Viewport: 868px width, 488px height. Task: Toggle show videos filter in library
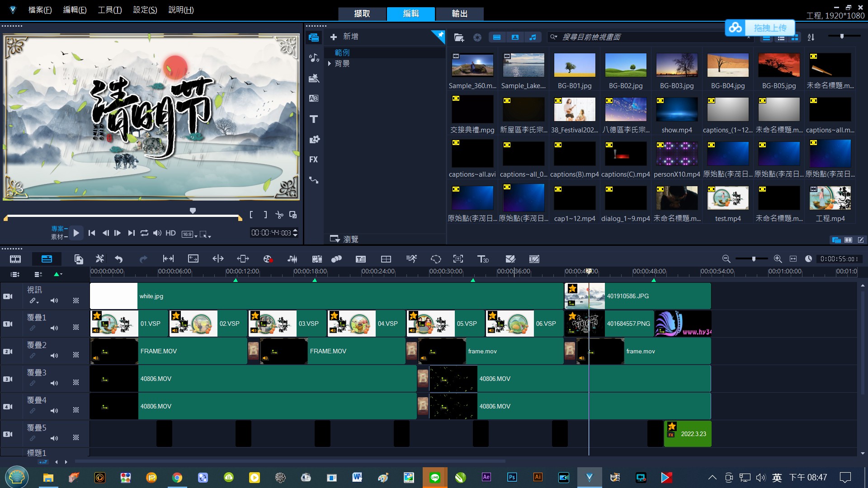tap(497, 38)
